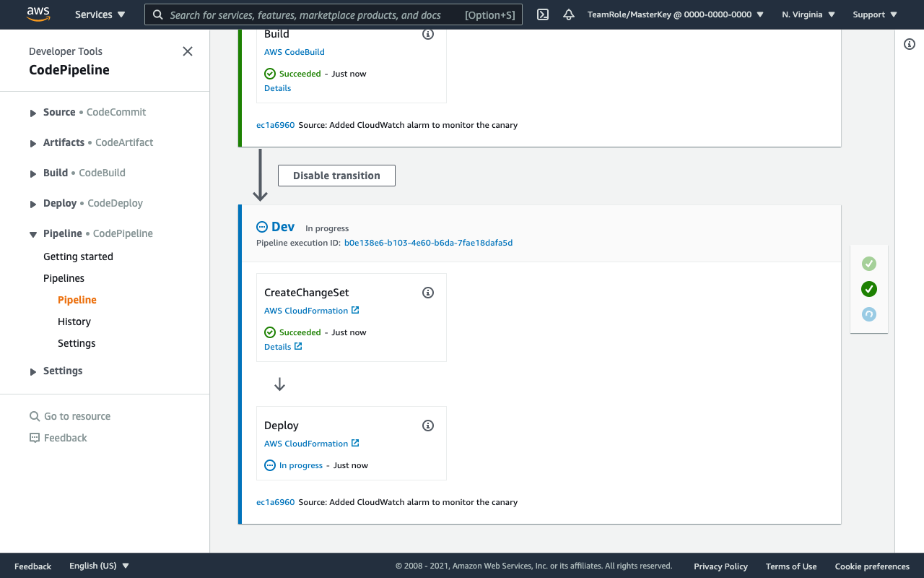Image resolution: width=924 pixels, height=578 pixels.
Task: Open the Services dropdown menu
Action: pyautogui.click(x=100, y=14)
